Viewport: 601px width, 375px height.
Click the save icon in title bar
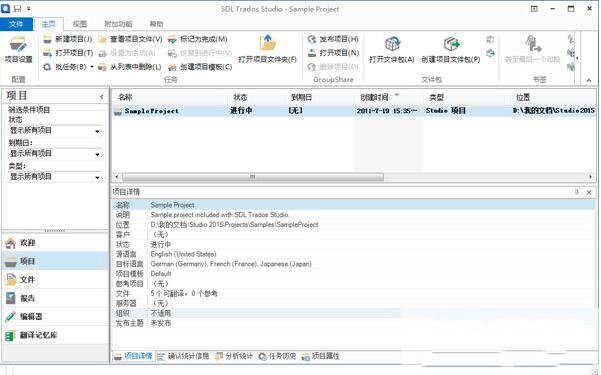point(18,8)
